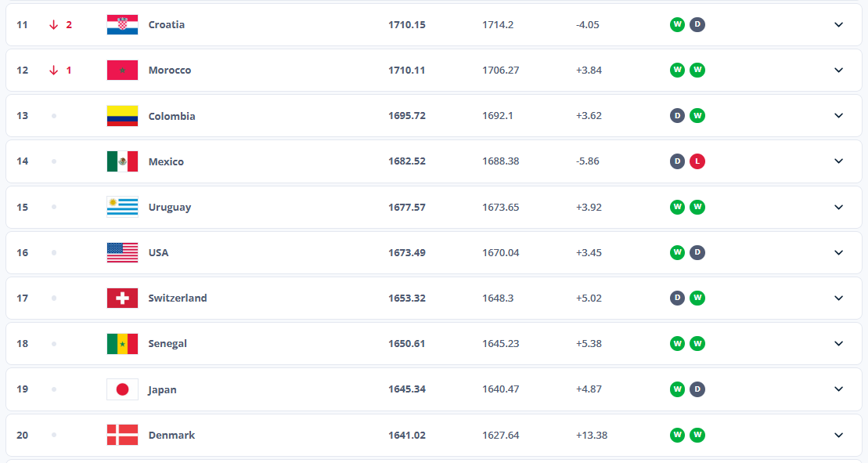Click Croatia's red down-arrow rank change
Viewport: 868px width, 463px height.
pos(54,24)
